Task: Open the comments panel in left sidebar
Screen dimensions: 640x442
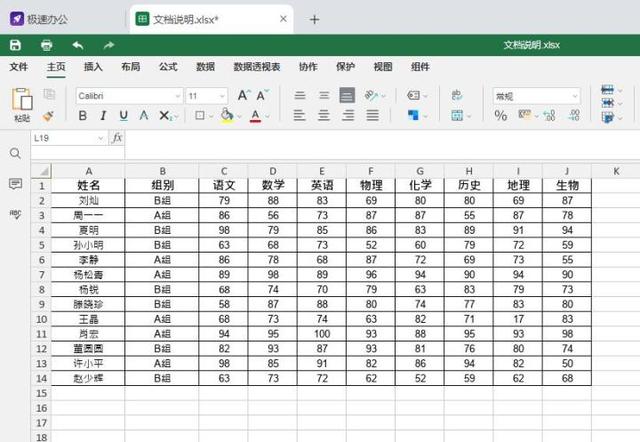Action: click(x=15, y=184)
